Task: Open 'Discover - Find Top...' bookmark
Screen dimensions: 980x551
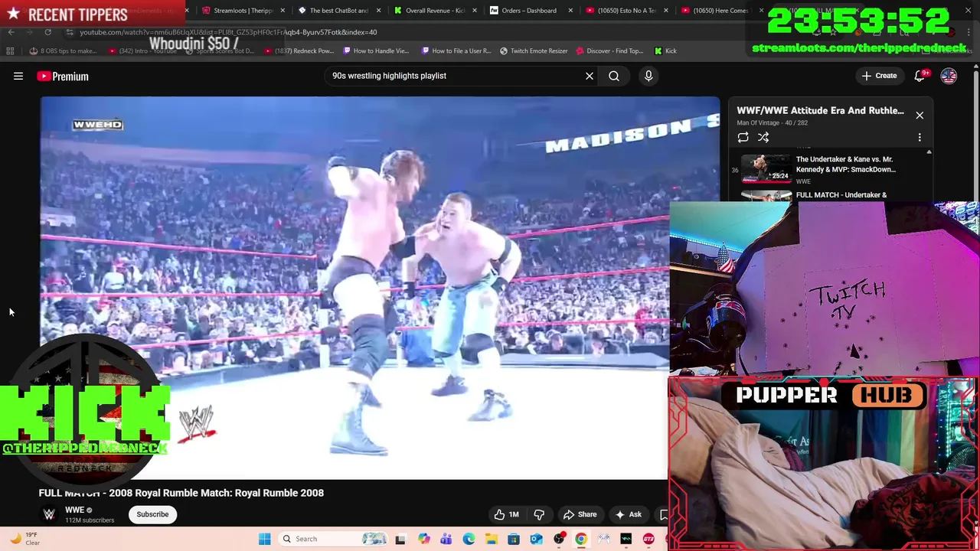Action: click(609, 51)
